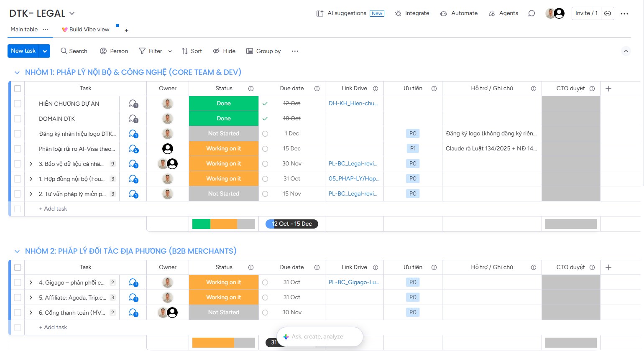Open the DTK- LEGAL board title dropdown
The width and height of the screenshot is (644, 351).
tap(72, 13)
